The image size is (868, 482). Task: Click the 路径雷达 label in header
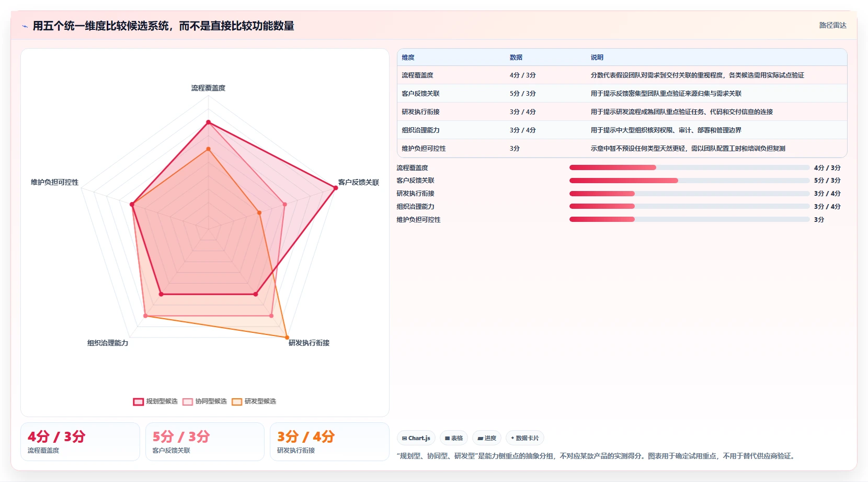pos(832,25)
